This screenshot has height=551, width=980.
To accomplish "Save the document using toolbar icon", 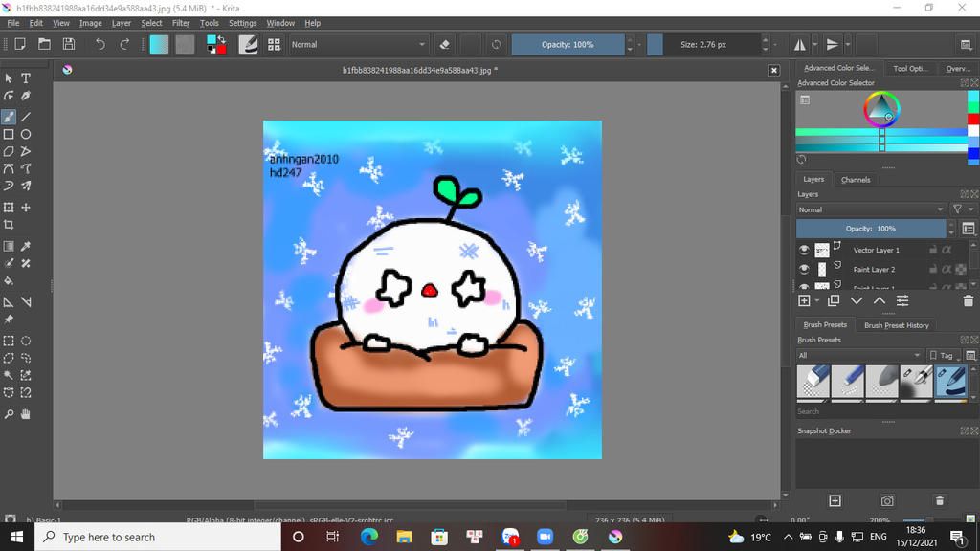I will [x=69, y=44].
